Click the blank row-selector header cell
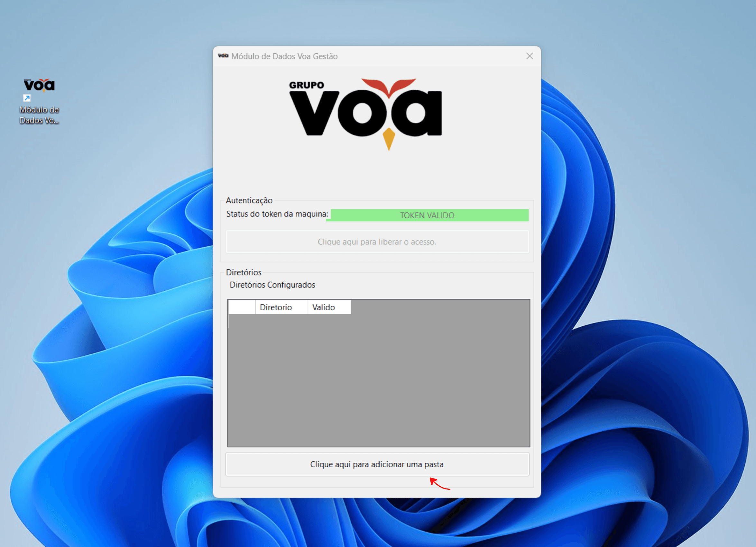The image size is (756, 547). point(242,307)
